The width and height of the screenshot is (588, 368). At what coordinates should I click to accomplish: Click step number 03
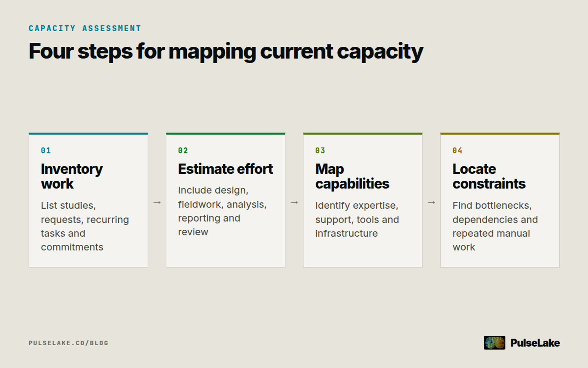320,151
